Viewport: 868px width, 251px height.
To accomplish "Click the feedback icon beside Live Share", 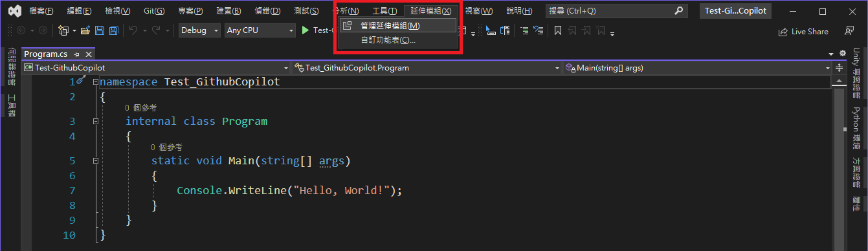I will tap(849, 31).
